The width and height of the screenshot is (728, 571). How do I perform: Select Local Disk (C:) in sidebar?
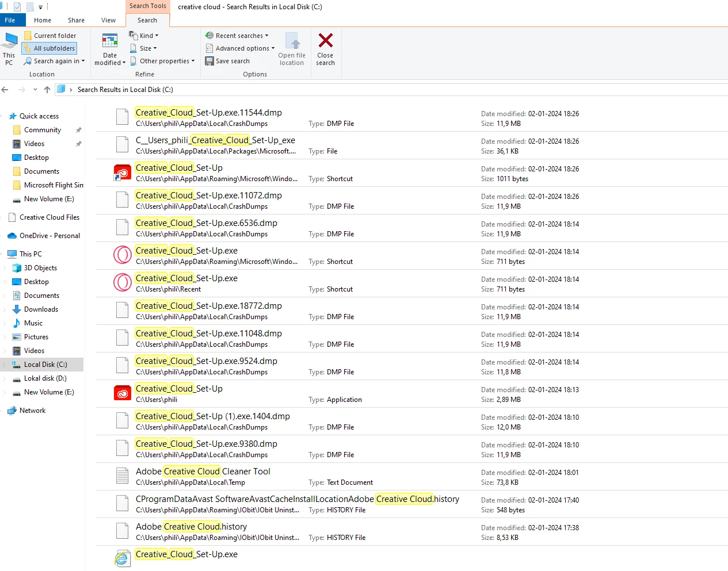click(x=45, y=365)
